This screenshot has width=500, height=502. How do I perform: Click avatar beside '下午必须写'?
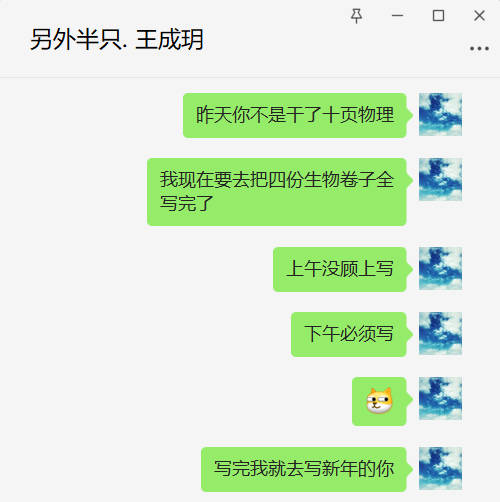tap(440, 333)
